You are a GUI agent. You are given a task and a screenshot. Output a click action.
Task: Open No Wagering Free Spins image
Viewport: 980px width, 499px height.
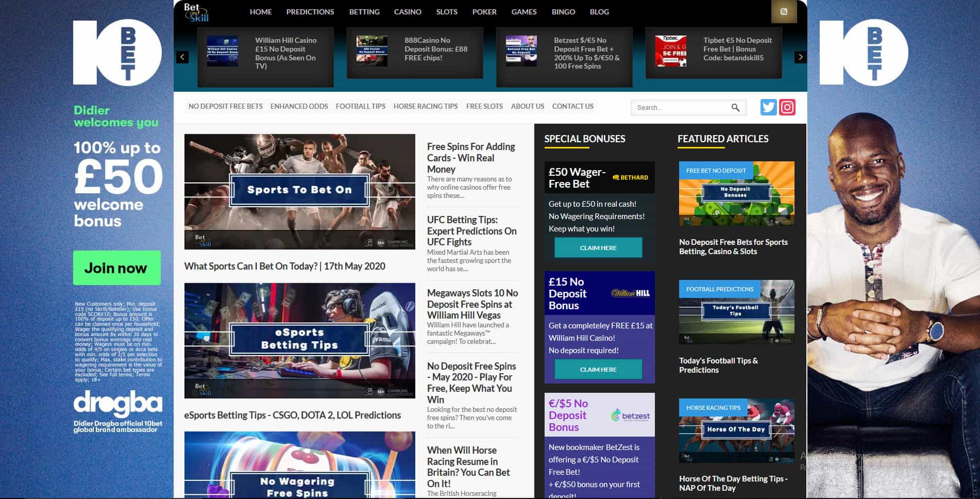point(300,465)
